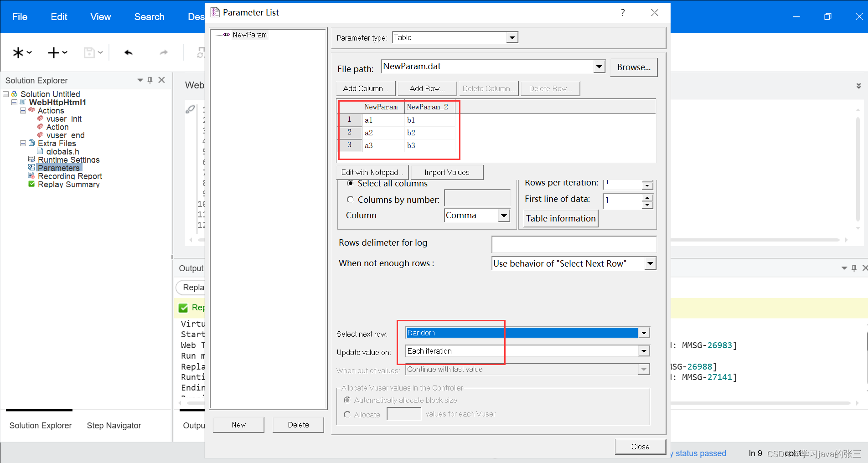
Task: Enable 'Allocate values for each Vuser' option
Action: tap(347, 414)
